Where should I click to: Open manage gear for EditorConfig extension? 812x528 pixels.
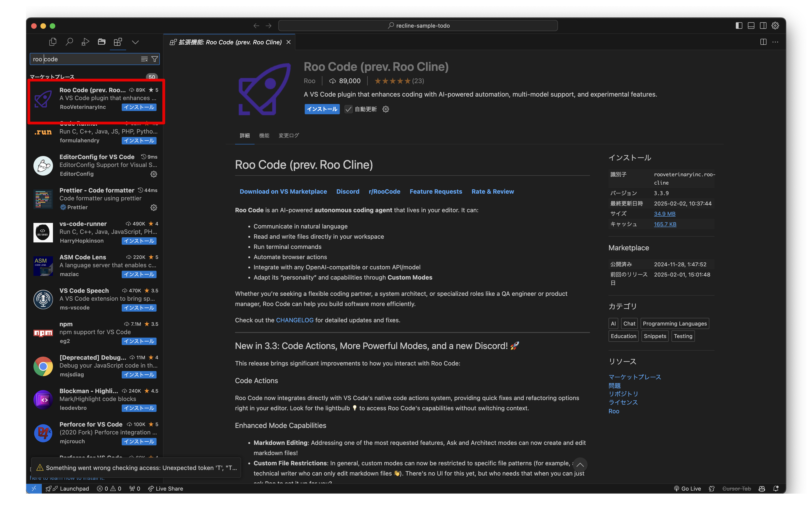pyautogui.click(x=154, y=174)
